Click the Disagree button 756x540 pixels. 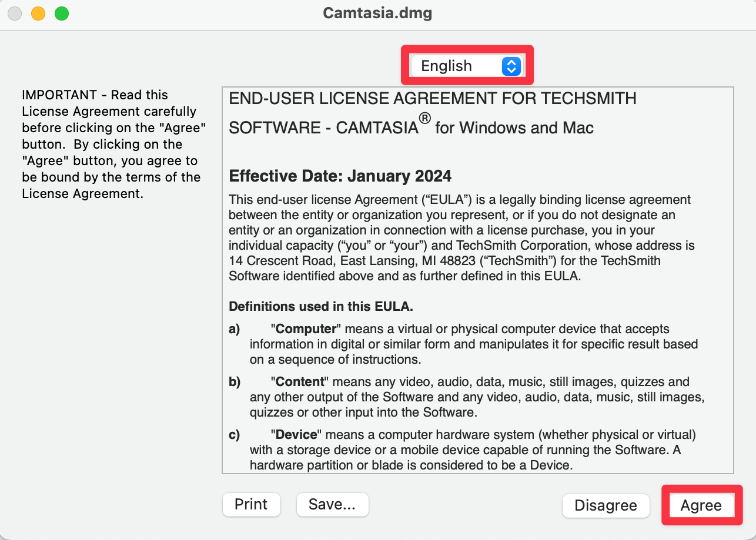pyautogui.click(x=606, y=506)
